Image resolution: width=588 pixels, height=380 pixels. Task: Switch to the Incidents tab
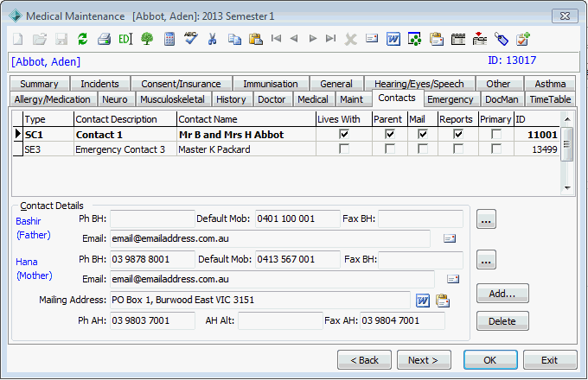point(99,84)
